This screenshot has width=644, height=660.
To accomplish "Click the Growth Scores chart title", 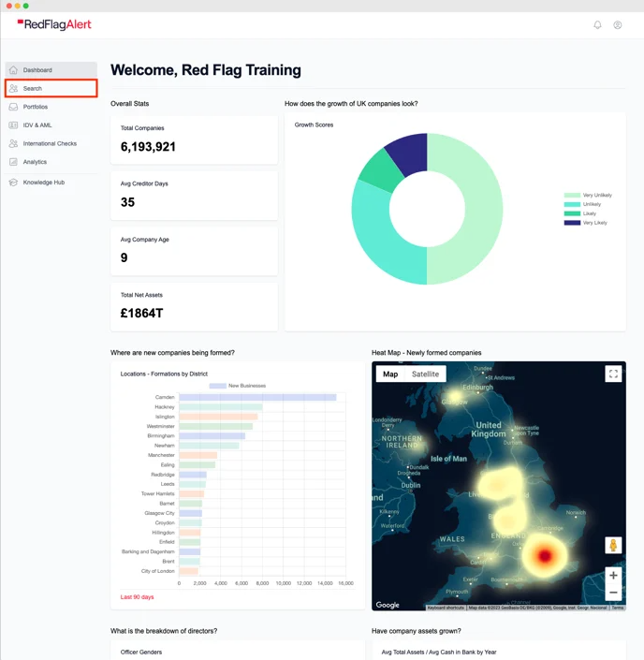I will pos(314,125).
